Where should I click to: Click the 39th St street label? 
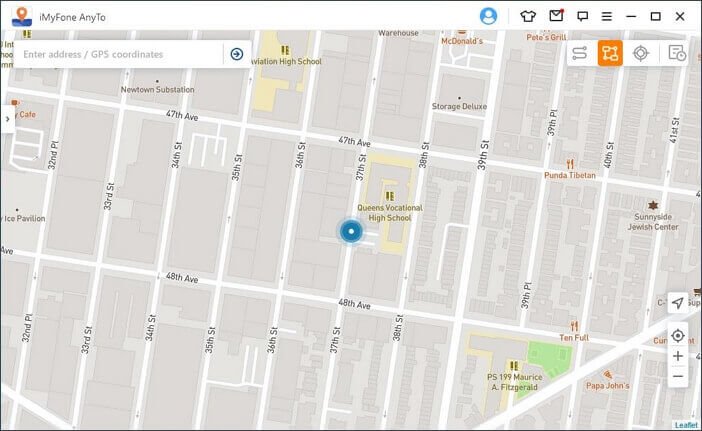click(483, 155)
